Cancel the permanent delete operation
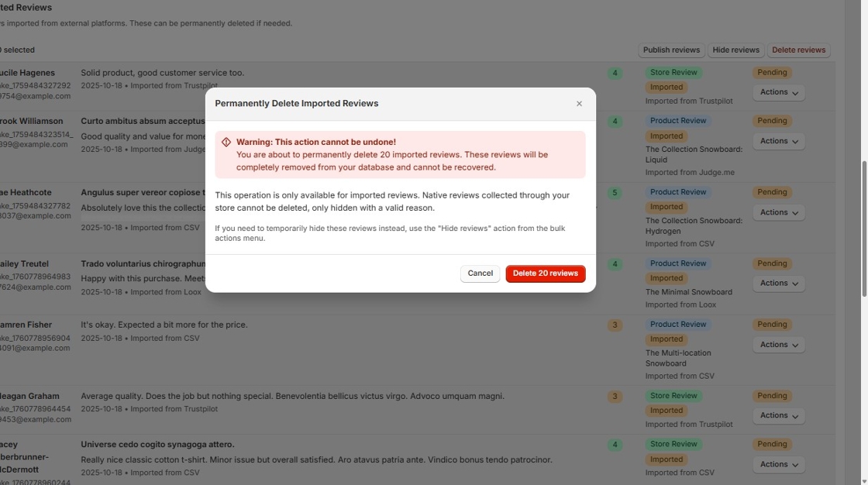This screenshot has height=485, width=868. point(480,273)
